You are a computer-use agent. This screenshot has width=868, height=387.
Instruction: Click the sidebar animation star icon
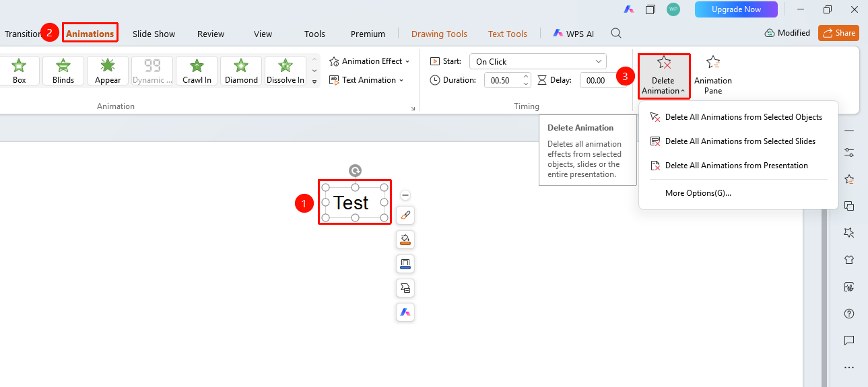[x=849, y=180]
